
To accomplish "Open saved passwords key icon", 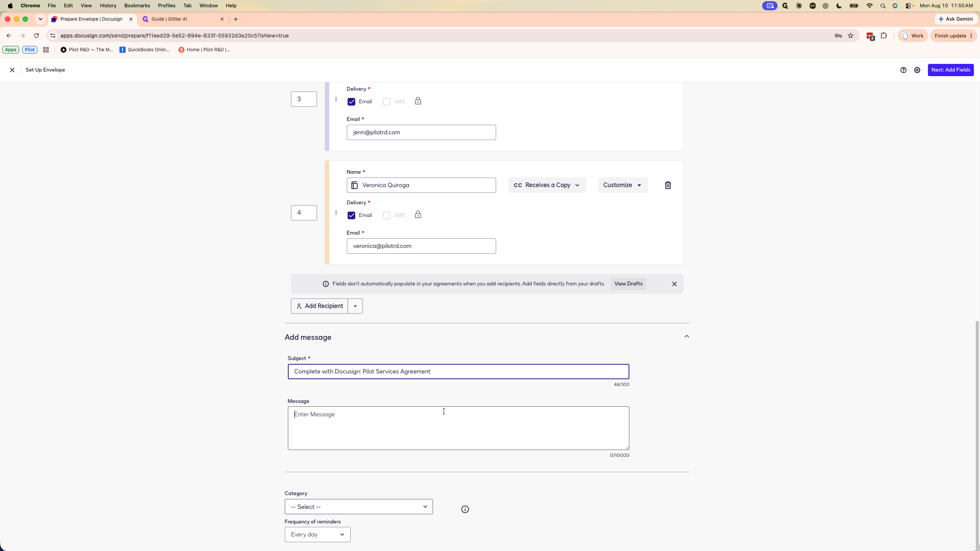I will (838, 36).
